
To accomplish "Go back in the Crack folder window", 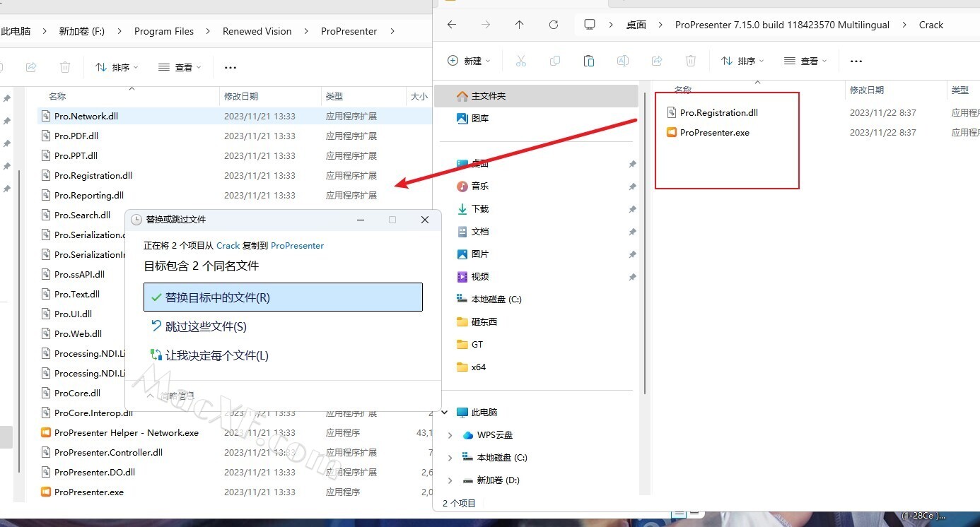I will click(x=452, y=25).
